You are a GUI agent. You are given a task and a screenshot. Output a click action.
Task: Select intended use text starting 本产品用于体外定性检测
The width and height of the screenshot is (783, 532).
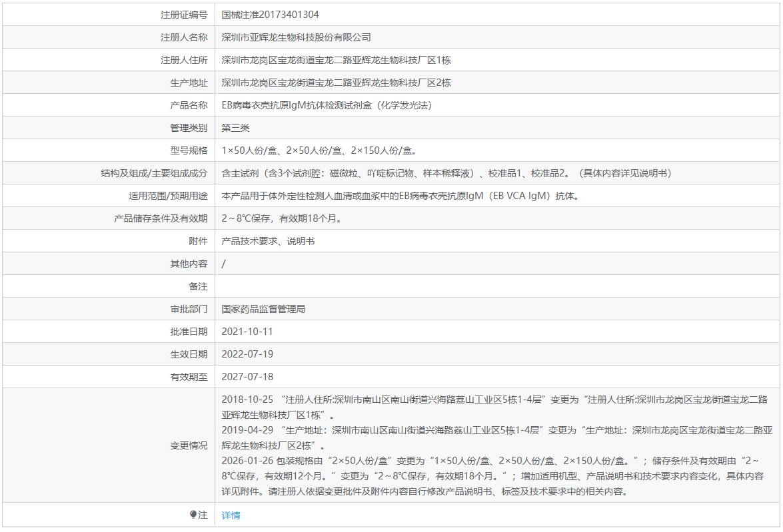pyautogui.click(x=401, y=196)
